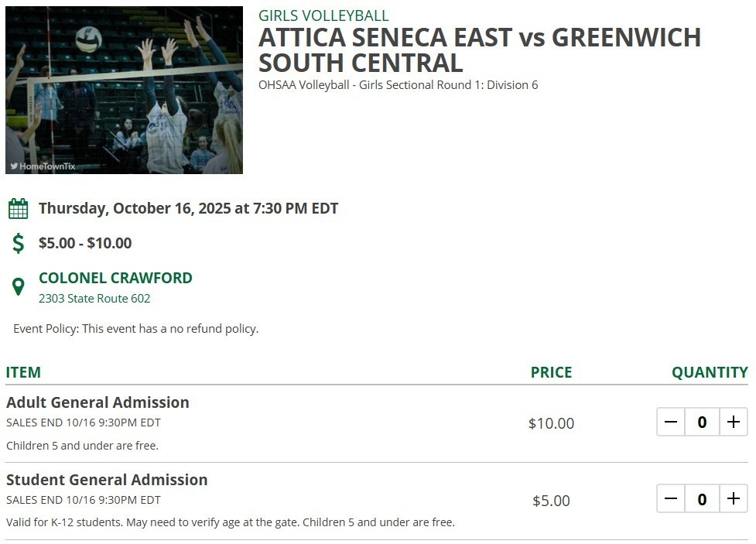The image size is (756, 544).
Task: Click the HomeTownTix Twitter watermark
Action: 43,166
